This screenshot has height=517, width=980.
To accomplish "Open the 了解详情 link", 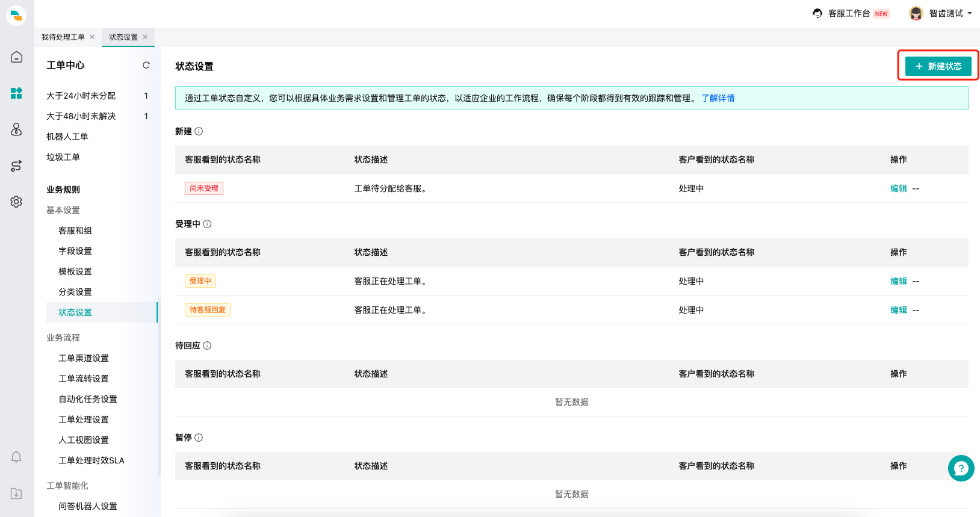I will click(718, 98).
